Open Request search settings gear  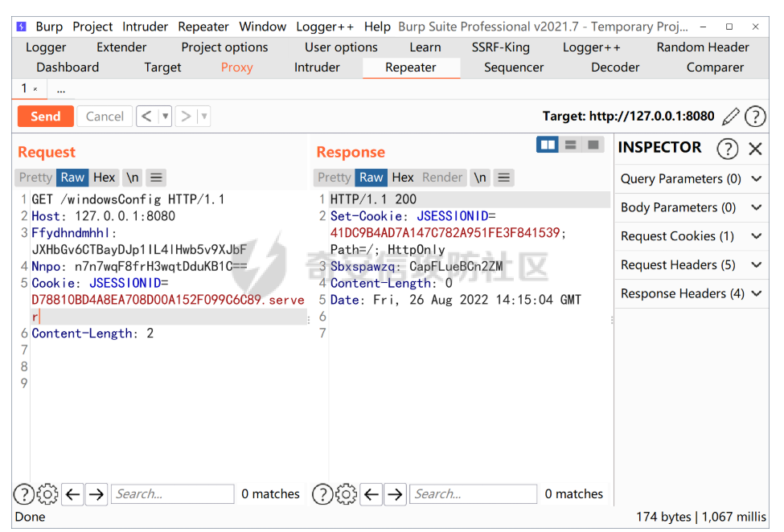(47, 494)
